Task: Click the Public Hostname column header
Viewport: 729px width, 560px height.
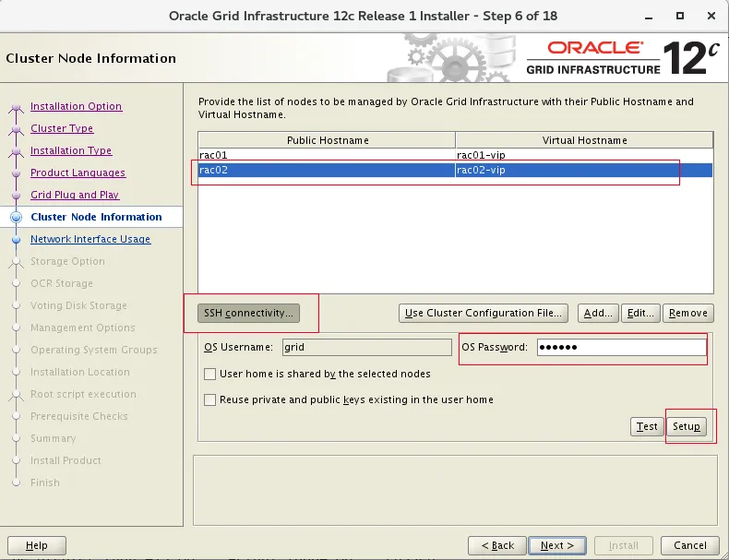Action: pos(327,140)
